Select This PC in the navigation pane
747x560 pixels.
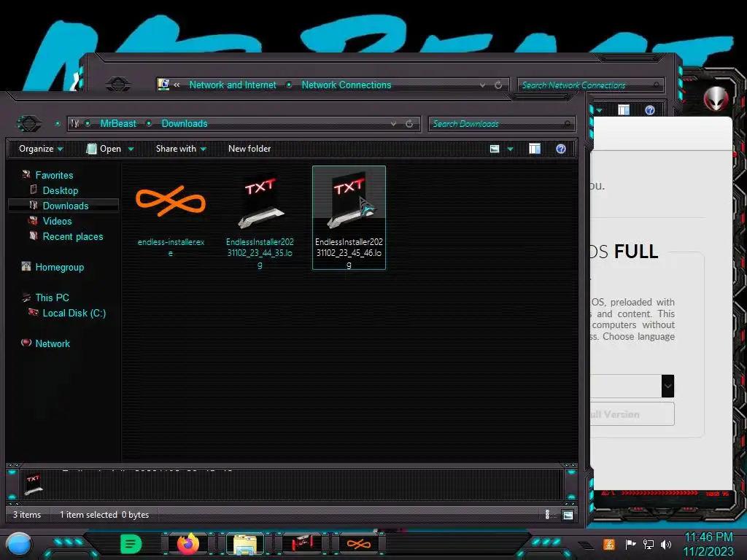(52, 297)
